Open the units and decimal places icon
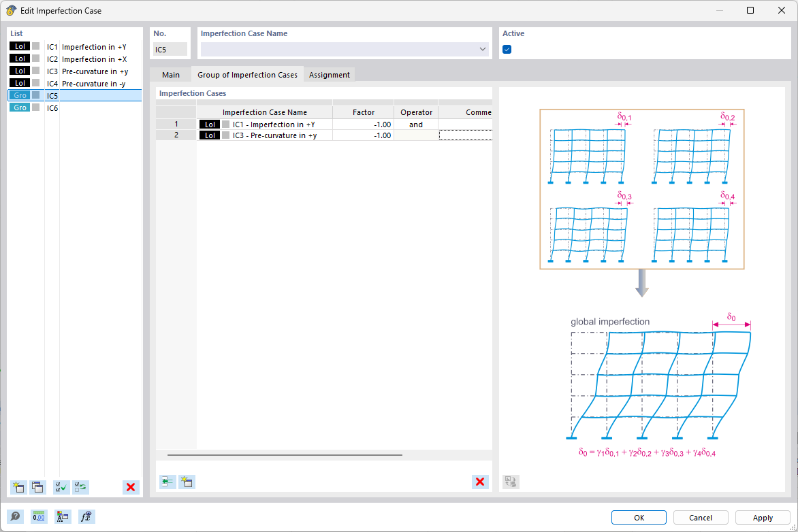 coord(39,517)
